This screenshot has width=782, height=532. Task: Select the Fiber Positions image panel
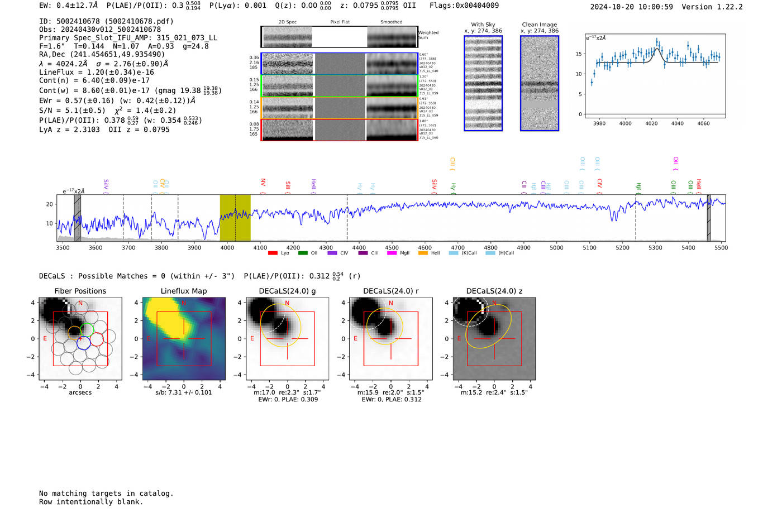point(80,339)
